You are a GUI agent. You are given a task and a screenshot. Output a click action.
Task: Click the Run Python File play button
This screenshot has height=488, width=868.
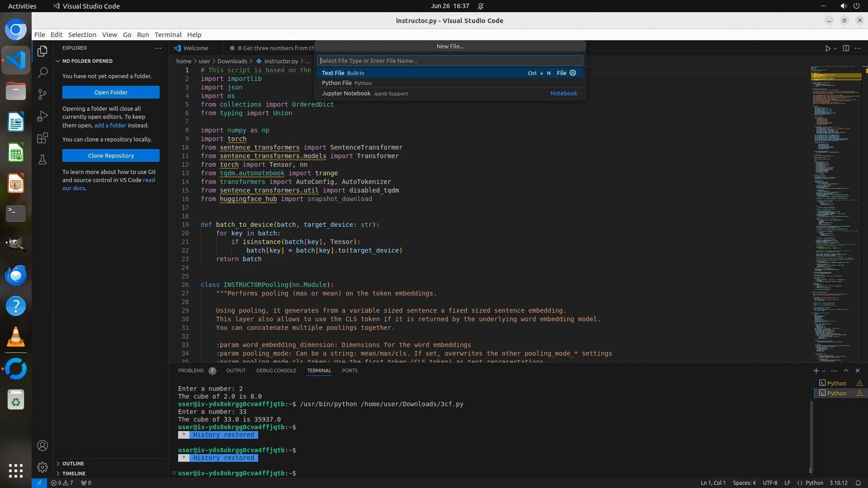tap(827, 48)
